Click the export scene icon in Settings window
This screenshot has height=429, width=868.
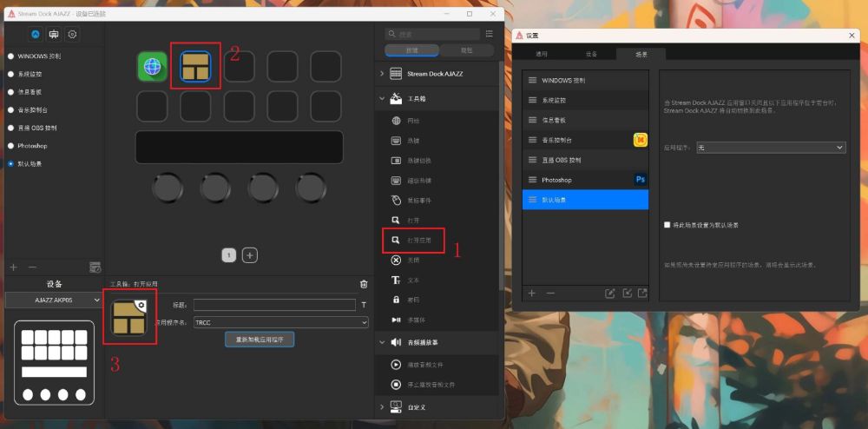pyautogui.click(x=642, y=294)
